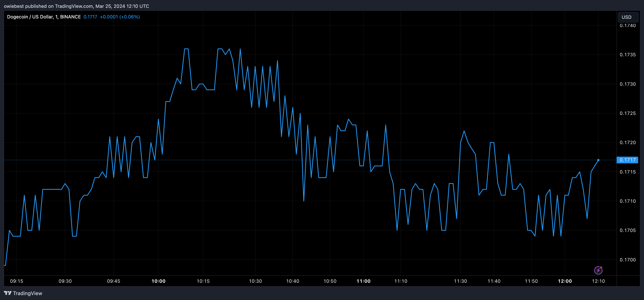The image size is (644, 300).
Task: Click the 0.1735 price scale label
Action: tap(628, 55)
